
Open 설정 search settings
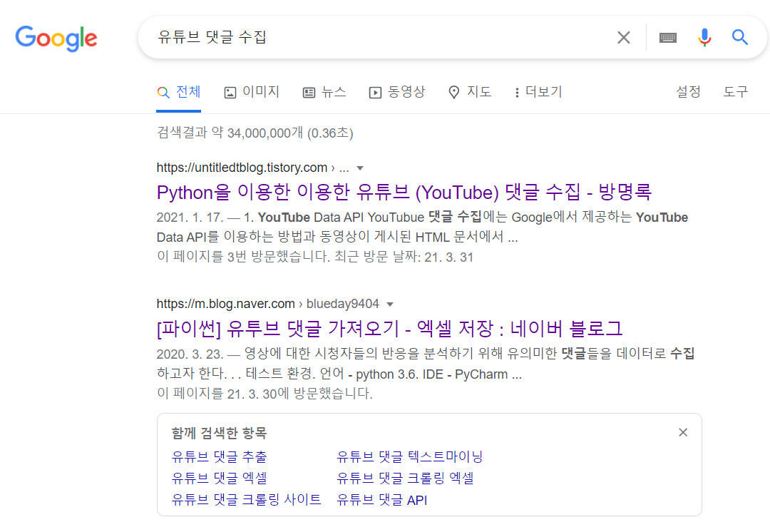[x=689, y=92]
